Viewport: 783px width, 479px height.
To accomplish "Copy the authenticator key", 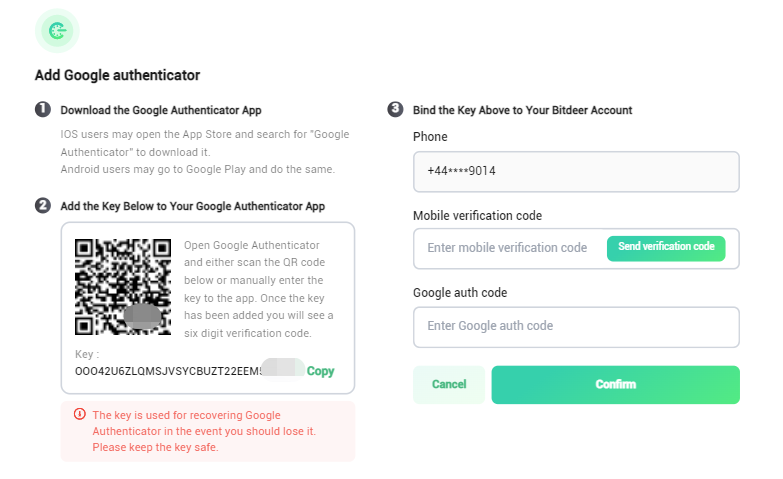I will 320,371.
